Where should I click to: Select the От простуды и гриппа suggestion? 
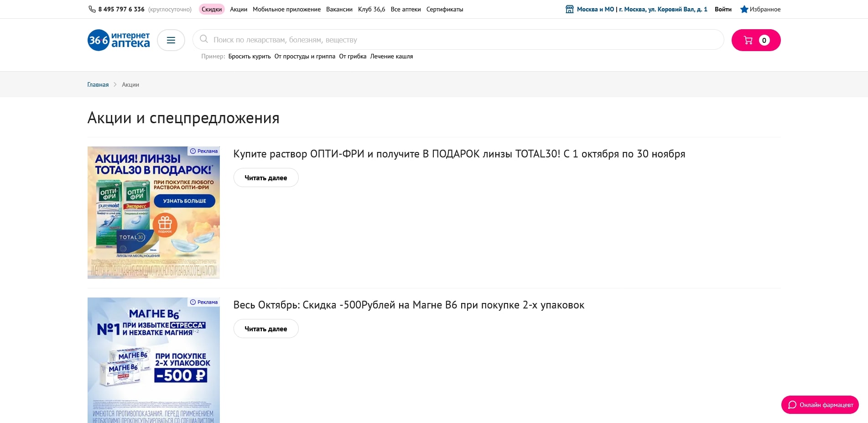[x=305, y=57]
